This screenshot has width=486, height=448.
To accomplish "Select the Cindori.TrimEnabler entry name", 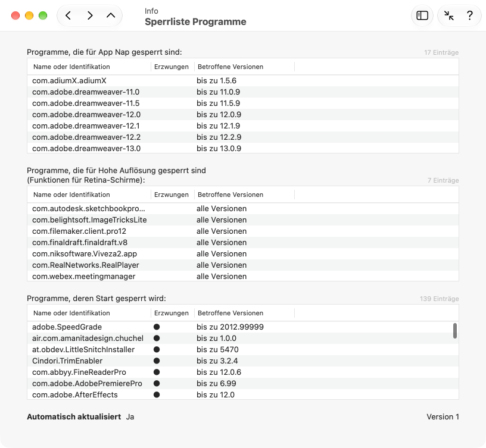I will coord(67,361).
